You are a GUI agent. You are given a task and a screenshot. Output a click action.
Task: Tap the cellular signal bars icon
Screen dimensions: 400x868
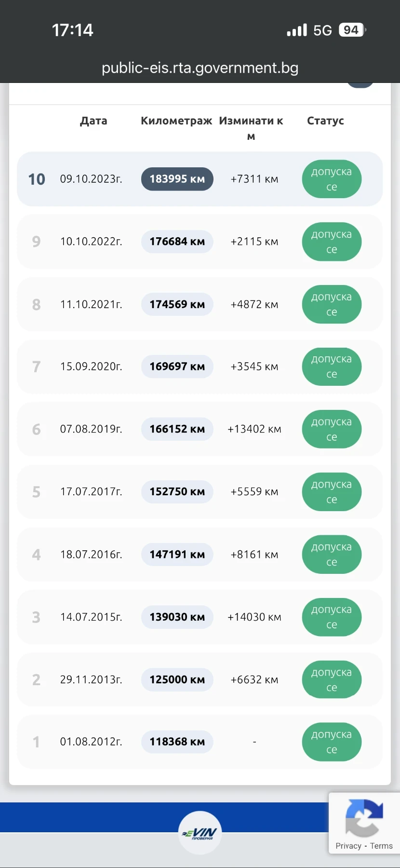pos(296,30)
